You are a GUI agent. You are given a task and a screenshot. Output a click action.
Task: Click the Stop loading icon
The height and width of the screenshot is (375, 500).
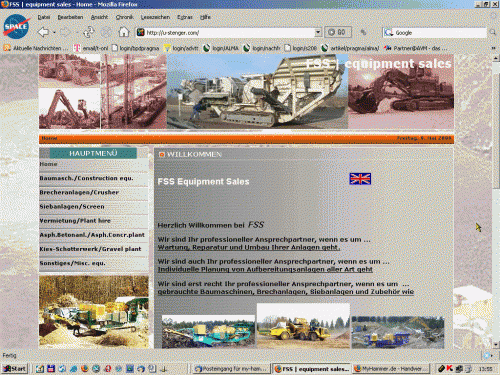(106, 32)
